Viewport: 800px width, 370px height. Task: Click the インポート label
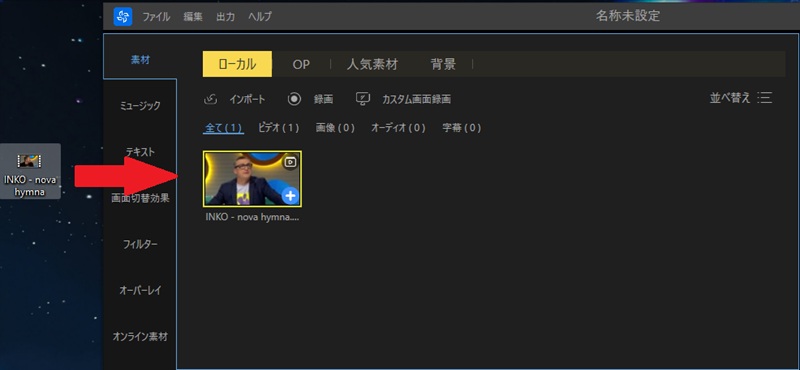[x=247, y=99]
